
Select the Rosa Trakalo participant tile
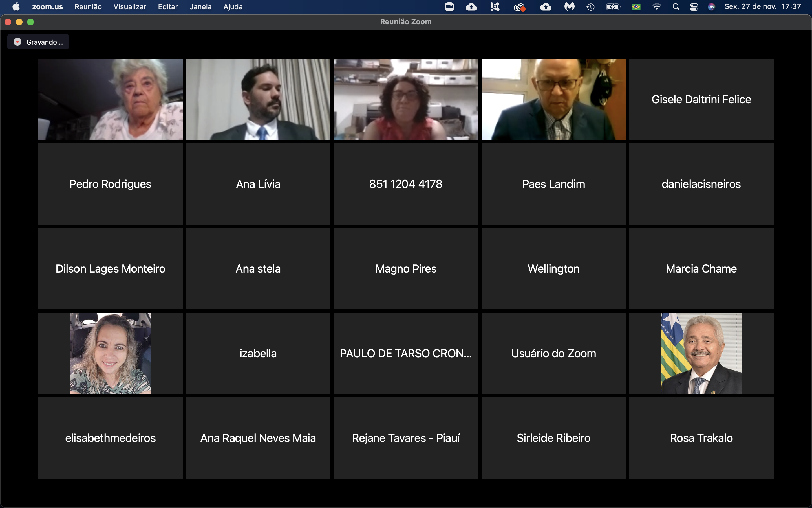(701, 438)
